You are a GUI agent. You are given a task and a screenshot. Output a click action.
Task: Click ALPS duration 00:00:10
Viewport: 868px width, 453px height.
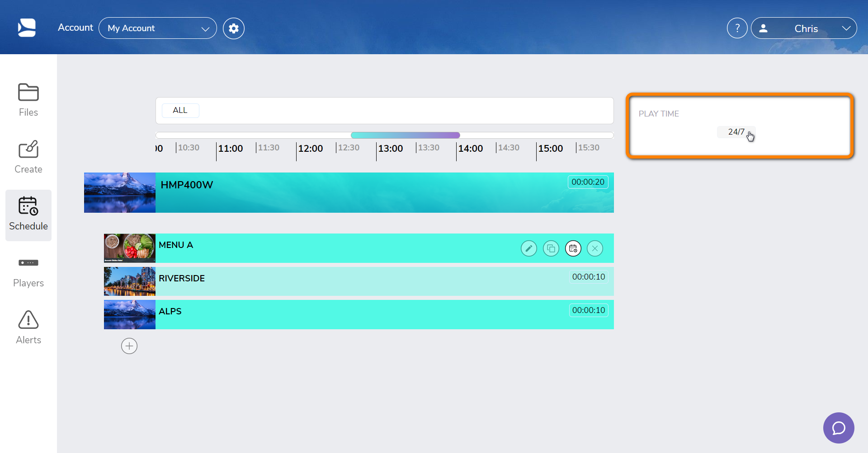click(589, 310)
